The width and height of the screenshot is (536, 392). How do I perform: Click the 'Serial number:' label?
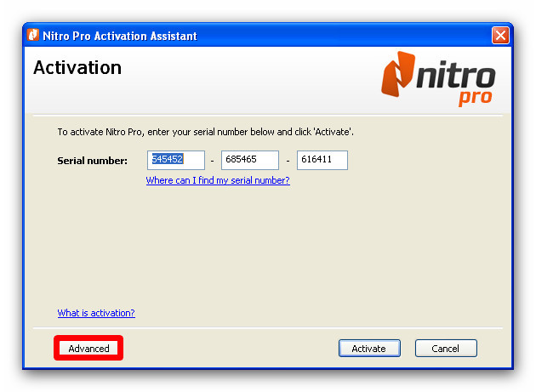[92, 161]
